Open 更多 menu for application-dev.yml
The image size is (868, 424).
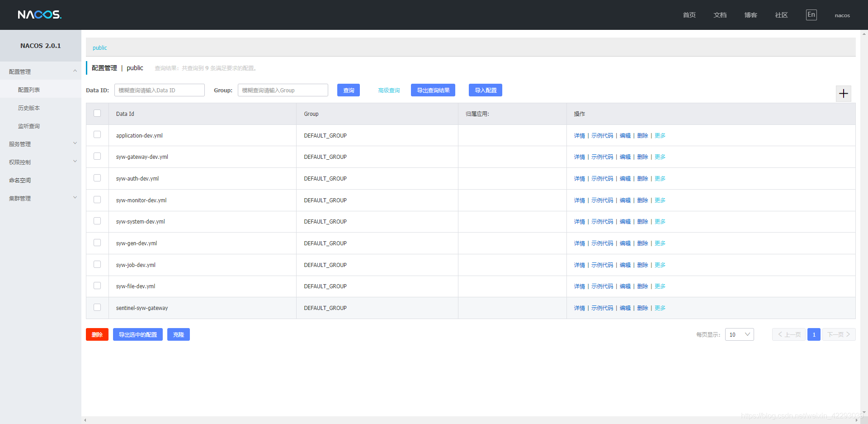pos(660,135)
